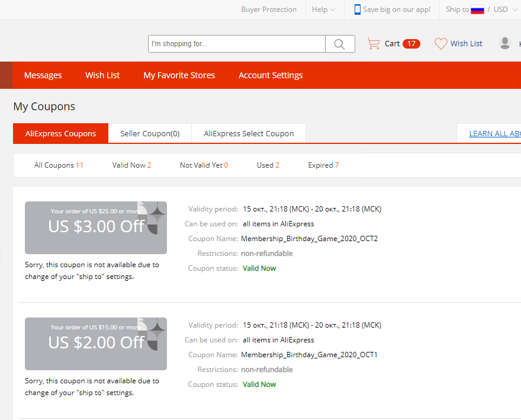Click the sorry message under $3.00 coupon
The width and height of the screenshot is (521, 420).
tap(92, 271)
